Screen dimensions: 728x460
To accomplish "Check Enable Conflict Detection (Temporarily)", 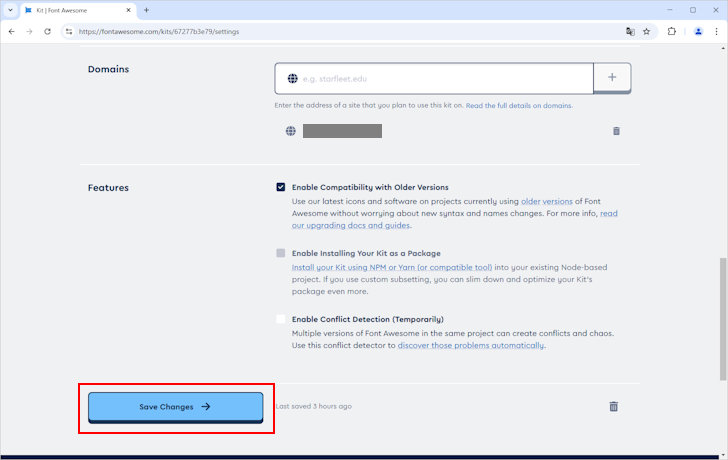I will pos(281,319).
